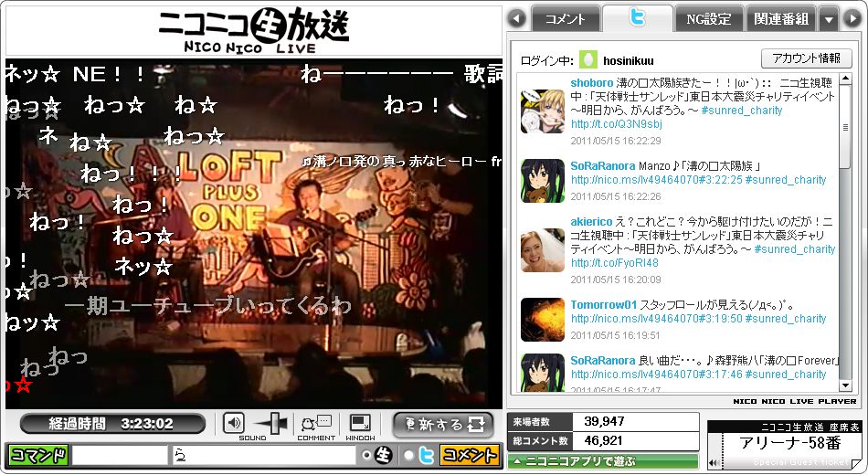Click the tweet list scroll up arrow

[845, 79]
